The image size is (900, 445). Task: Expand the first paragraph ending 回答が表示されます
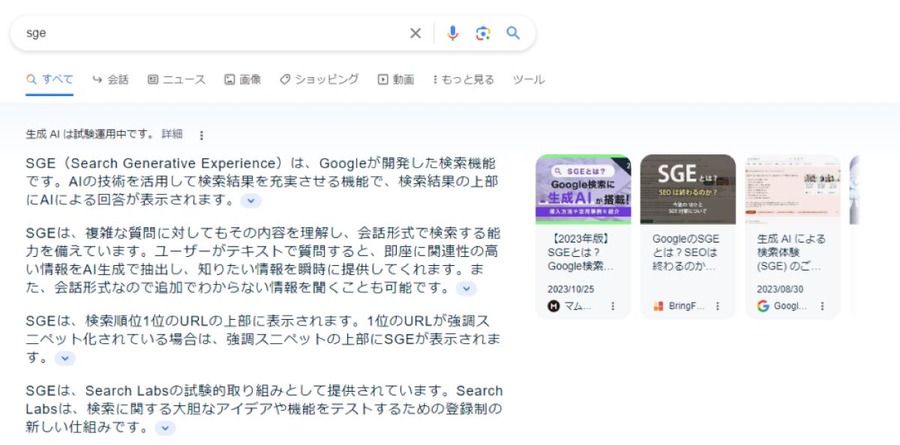pos(251,200)
